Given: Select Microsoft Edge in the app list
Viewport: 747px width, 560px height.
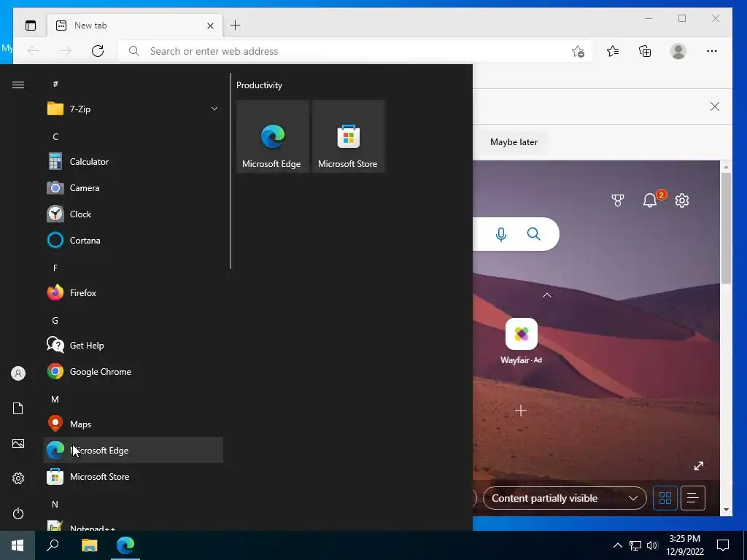Looking at the screenshot, I should [133, 450].
